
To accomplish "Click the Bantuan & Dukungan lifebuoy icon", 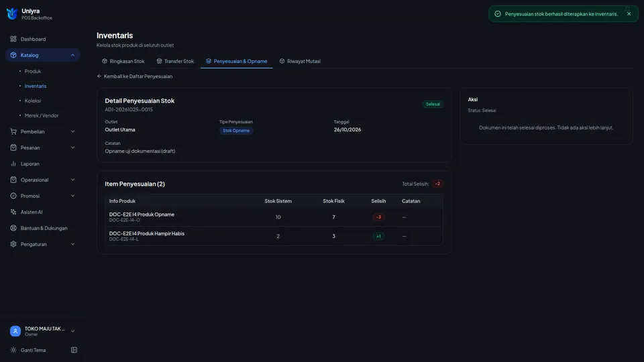I will [13, 228].
